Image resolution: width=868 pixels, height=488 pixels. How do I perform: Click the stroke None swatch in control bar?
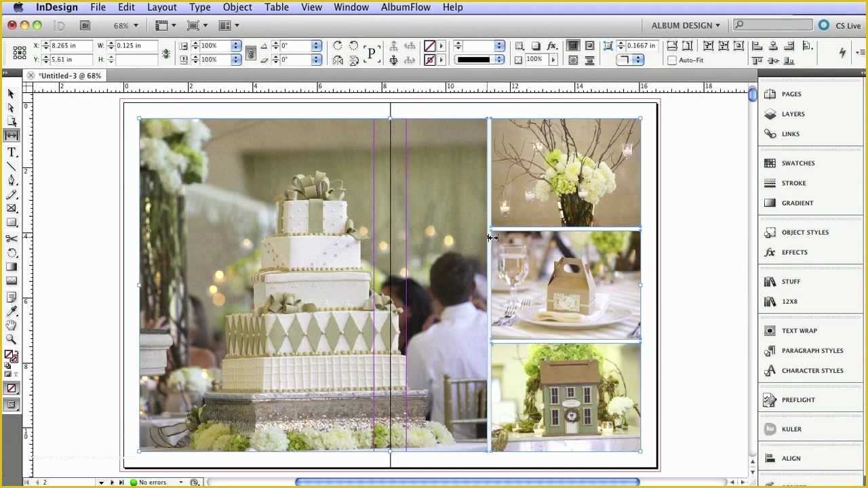tap(430, 60)
